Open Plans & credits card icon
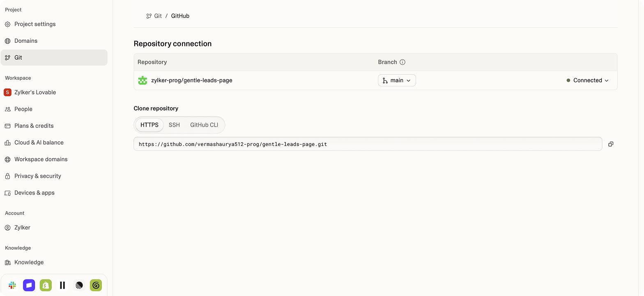The width and height of the screenshot is (644, 296). pyautogui.click(x=7, y=126)
